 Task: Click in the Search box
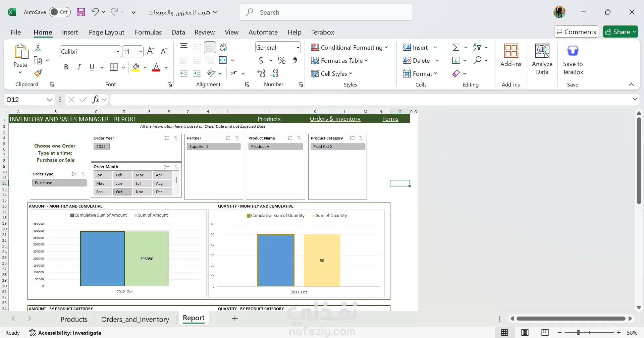[326, 12]
